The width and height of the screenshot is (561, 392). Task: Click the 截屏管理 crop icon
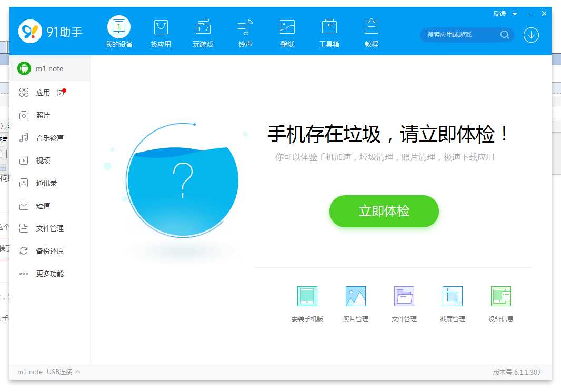(x=453, y=296)
